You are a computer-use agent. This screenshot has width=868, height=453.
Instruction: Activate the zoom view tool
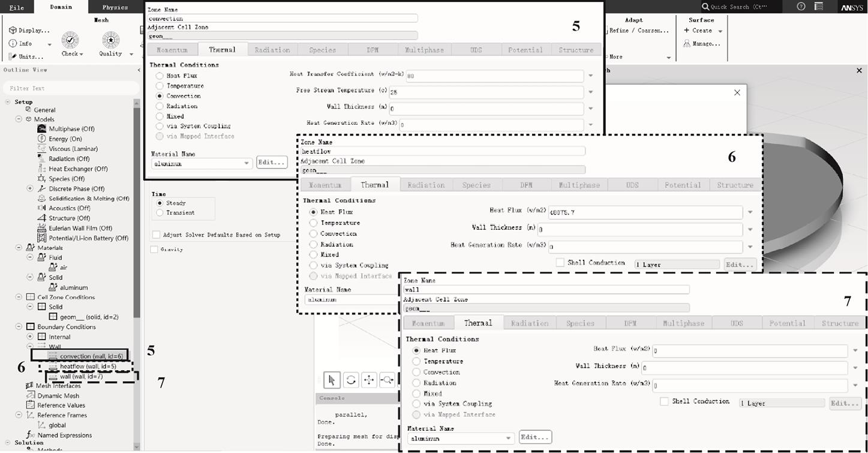[387, 380]
